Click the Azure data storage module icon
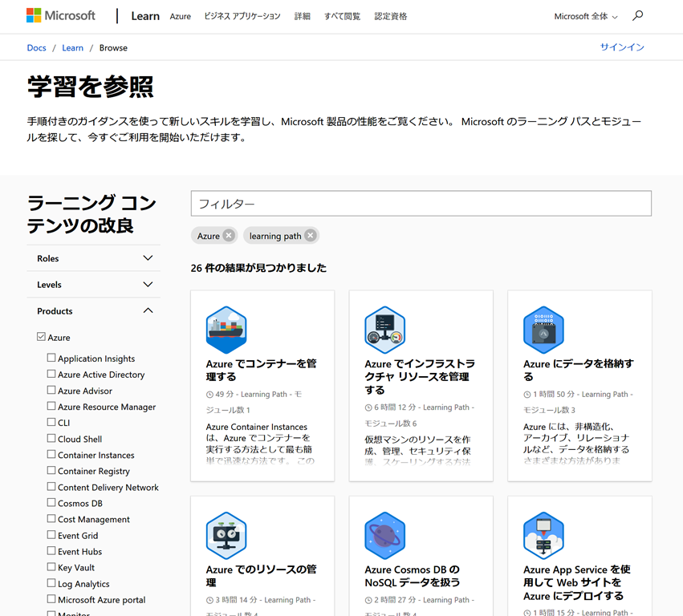This screenshot has width=683, height=616. [543, 330]
